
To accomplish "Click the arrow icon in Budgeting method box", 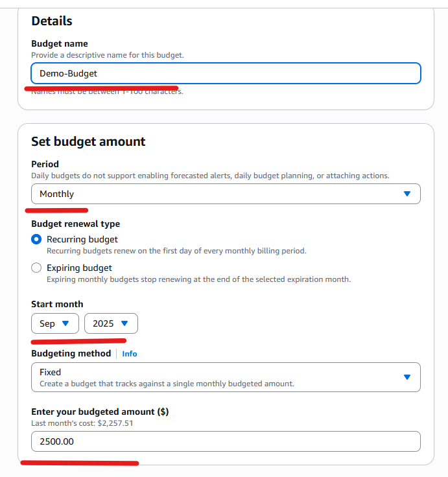I will click(x=407, y=377).
